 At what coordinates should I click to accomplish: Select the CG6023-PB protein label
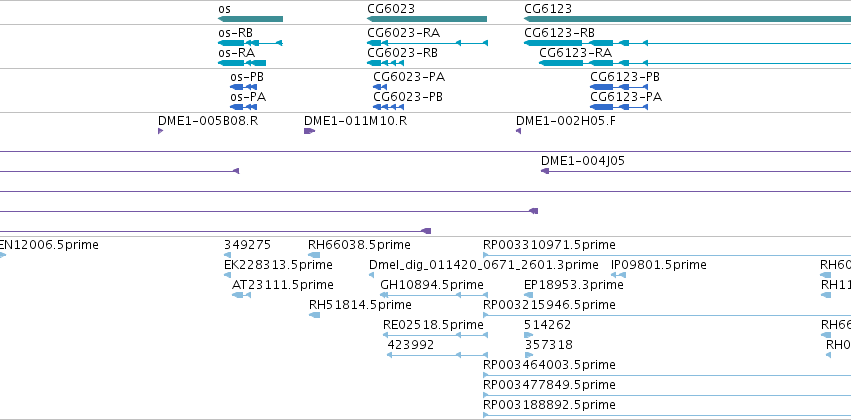tap(408, 97)
